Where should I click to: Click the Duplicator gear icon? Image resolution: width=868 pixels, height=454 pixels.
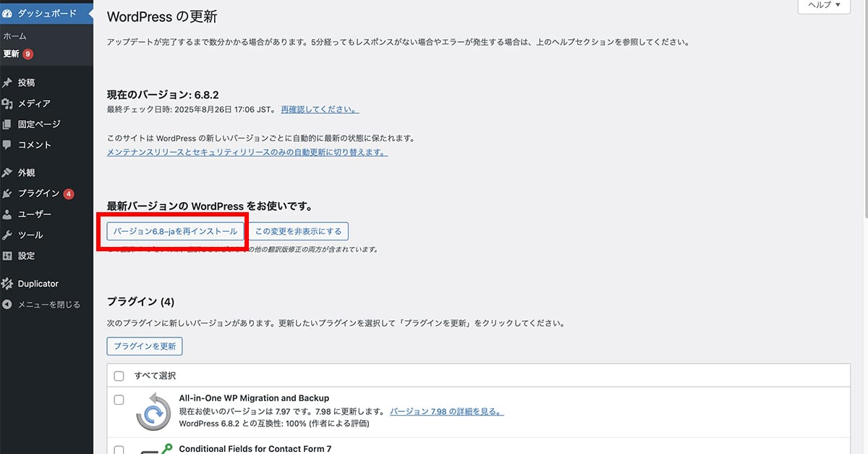point(7,284)
